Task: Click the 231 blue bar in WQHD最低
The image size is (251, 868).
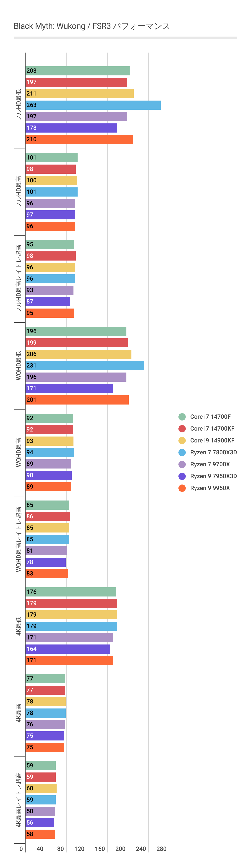Action: coord(85,366)
